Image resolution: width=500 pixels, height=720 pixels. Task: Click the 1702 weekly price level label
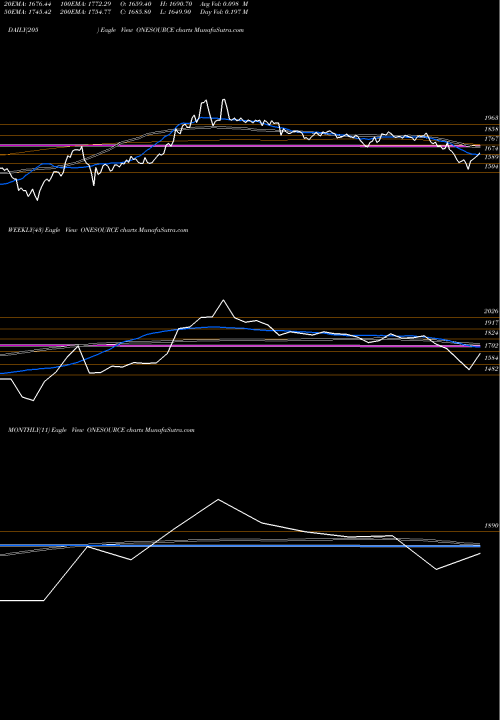[x=491, y=346]
